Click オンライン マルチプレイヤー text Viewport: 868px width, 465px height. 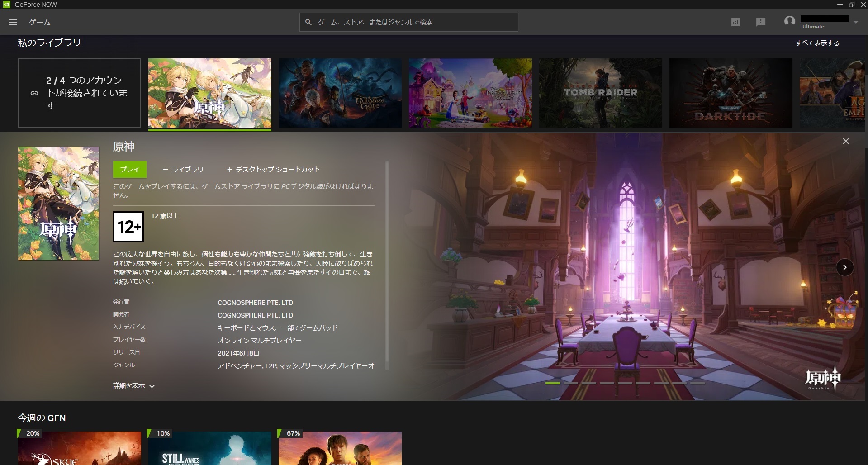(260, 341)
